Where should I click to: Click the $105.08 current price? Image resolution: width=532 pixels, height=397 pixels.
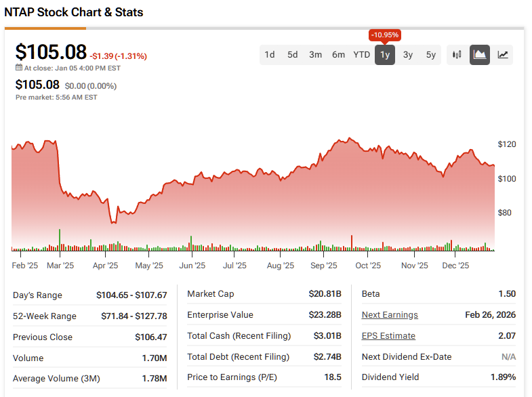[x=52, y=52]
